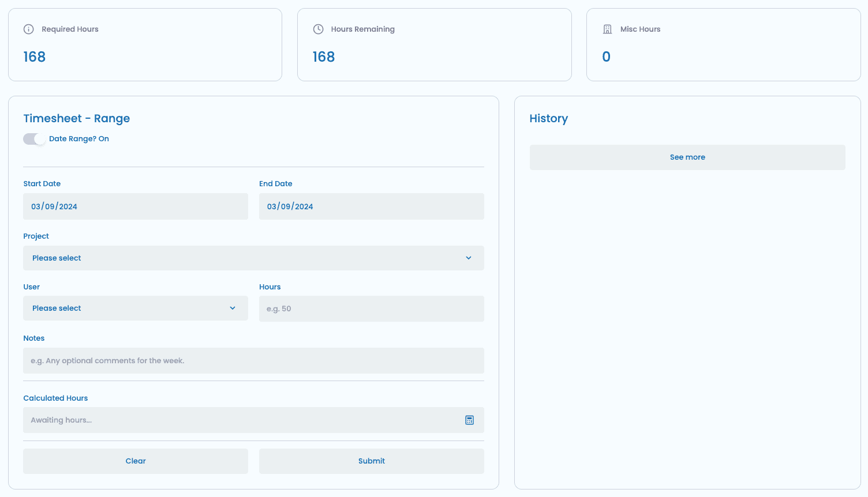Click the clock icon beside Hours Remaining
Screen dimensions: 868x497
click(319, 29)
